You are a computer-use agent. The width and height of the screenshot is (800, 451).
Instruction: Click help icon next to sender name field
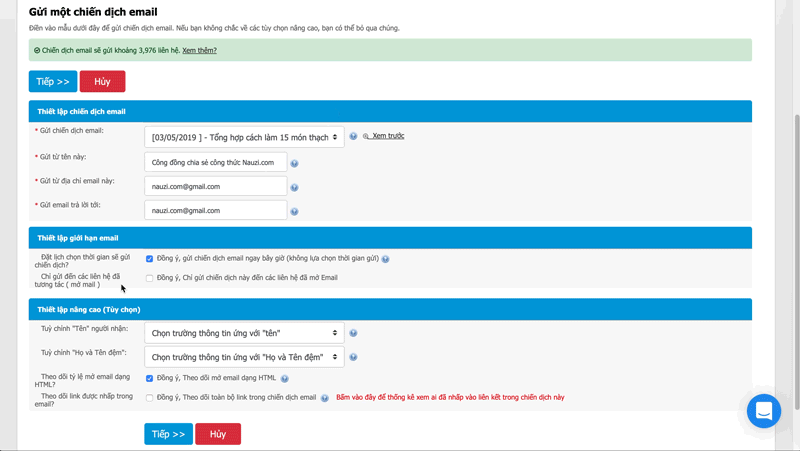pyautogui.click(x=294, y=163)
